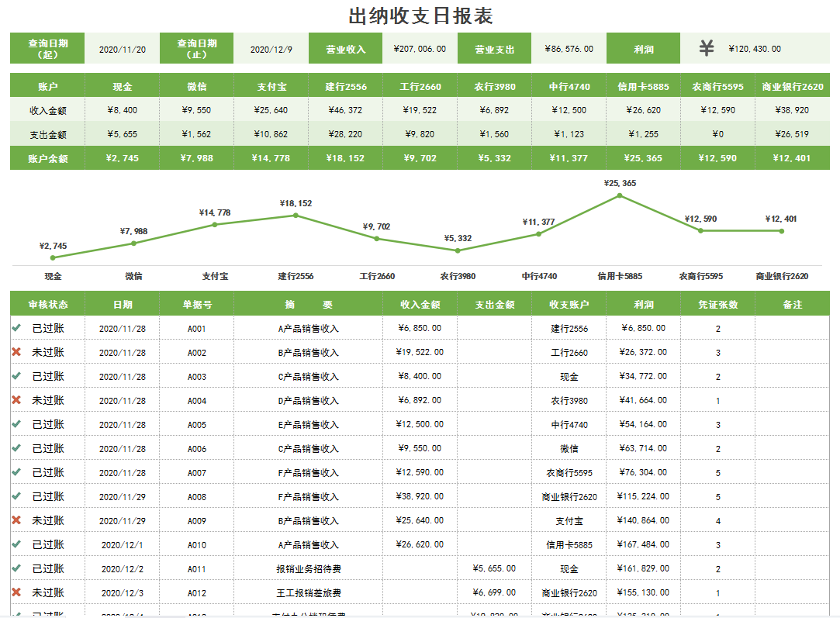Select the 工行2660 account header cell
Viewport: 840px width, 618px height.
pyautogui.click(x=420, y=86)
